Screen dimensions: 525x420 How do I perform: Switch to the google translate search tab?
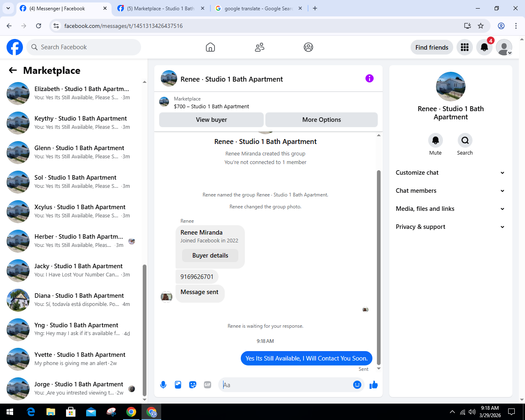(258, 9)
